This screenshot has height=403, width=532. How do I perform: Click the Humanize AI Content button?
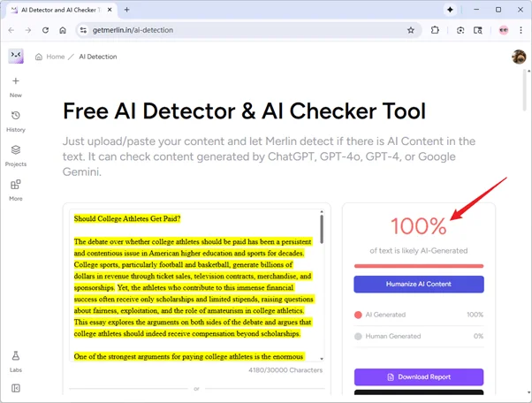pos(419,285)
